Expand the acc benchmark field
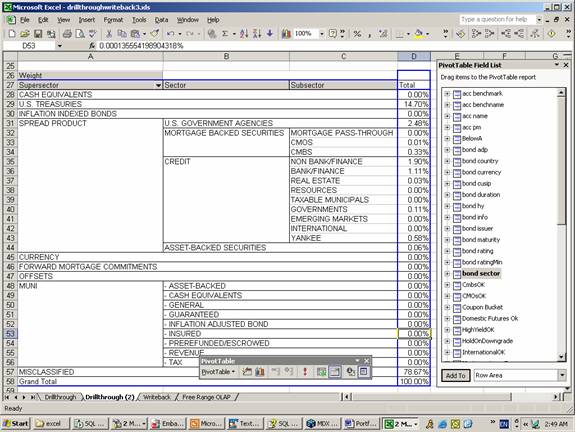Image resolution: width=575 pixels, height=432 pixels. click(x=447, y=94)
